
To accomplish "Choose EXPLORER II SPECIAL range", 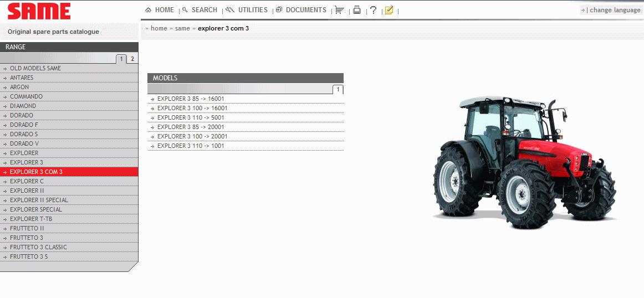I will (69, 201).
